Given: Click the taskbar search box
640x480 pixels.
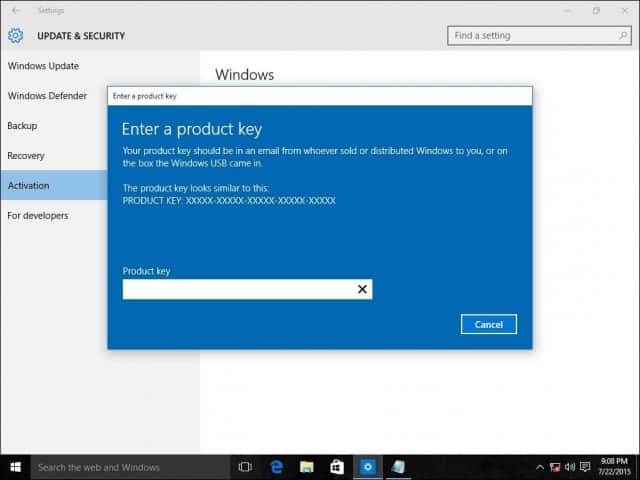Looking at the screenshot, I should (128, 467).
